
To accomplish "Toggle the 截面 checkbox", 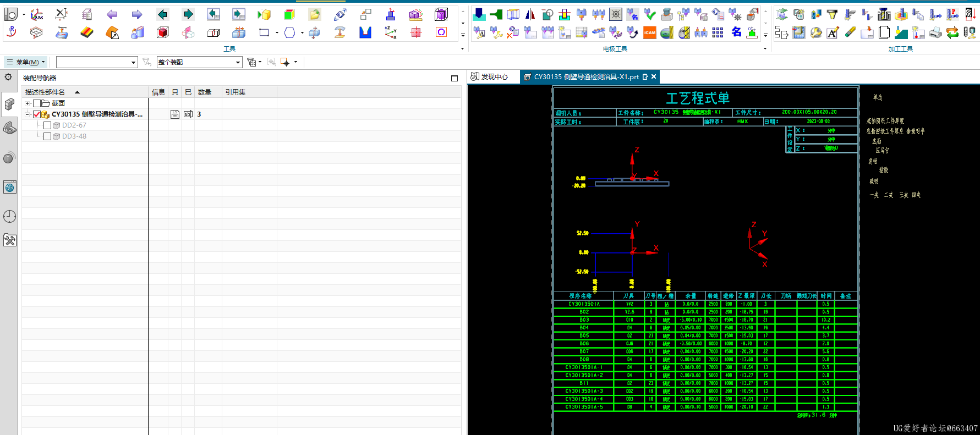I will tap(37, 103).
